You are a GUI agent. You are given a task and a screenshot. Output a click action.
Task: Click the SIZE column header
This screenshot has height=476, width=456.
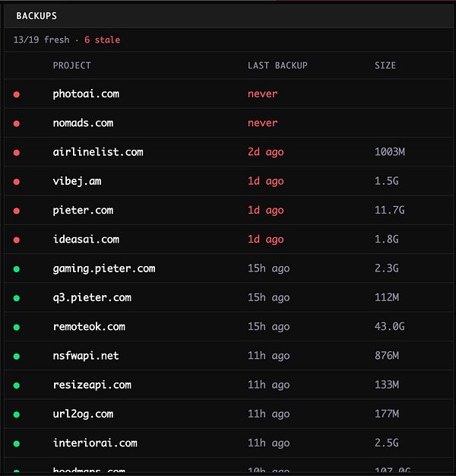pos(385,65)
